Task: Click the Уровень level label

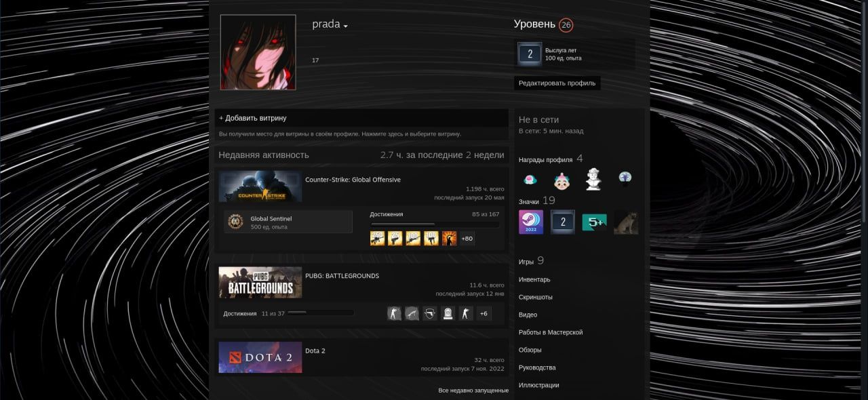Action: pyautogui.click(x=534, y=24)
